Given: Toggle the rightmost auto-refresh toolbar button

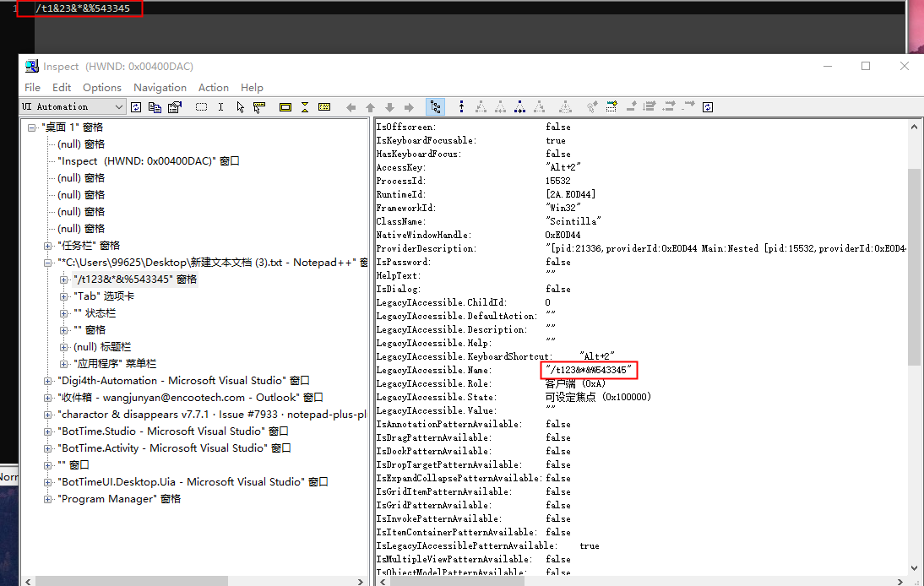Looking at the screenshot, I should [x=708, y=106].
